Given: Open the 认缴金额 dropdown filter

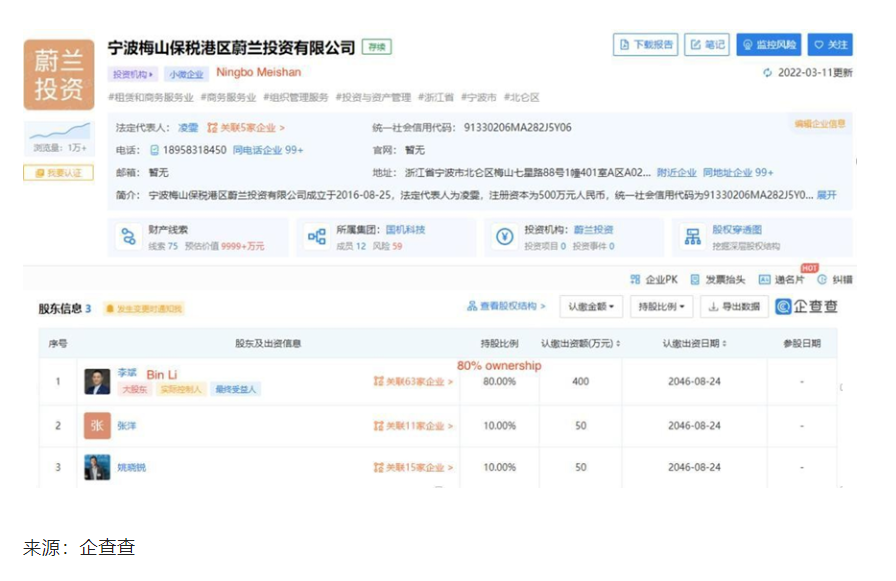Looking at the screenshot, I should (591, 307).
